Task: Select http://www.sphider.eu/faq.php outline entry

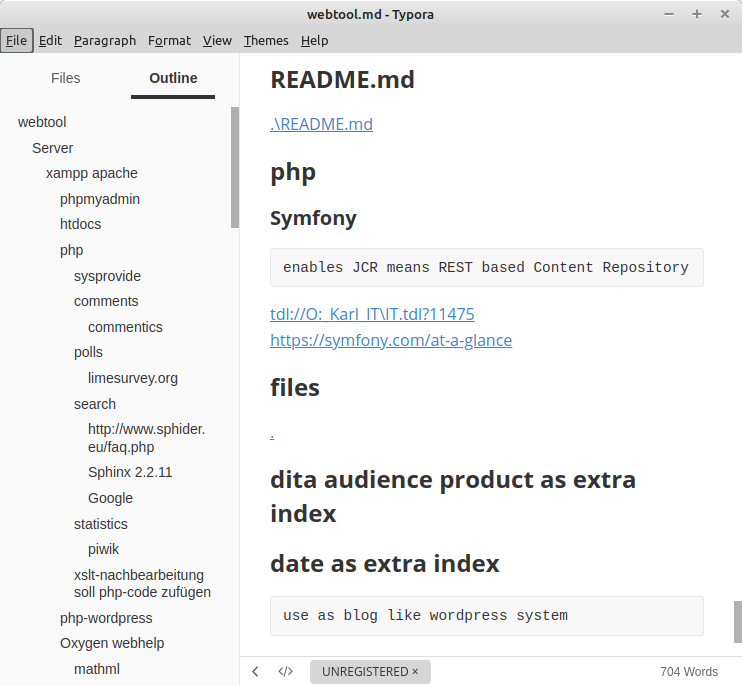Action: point(146,438)
